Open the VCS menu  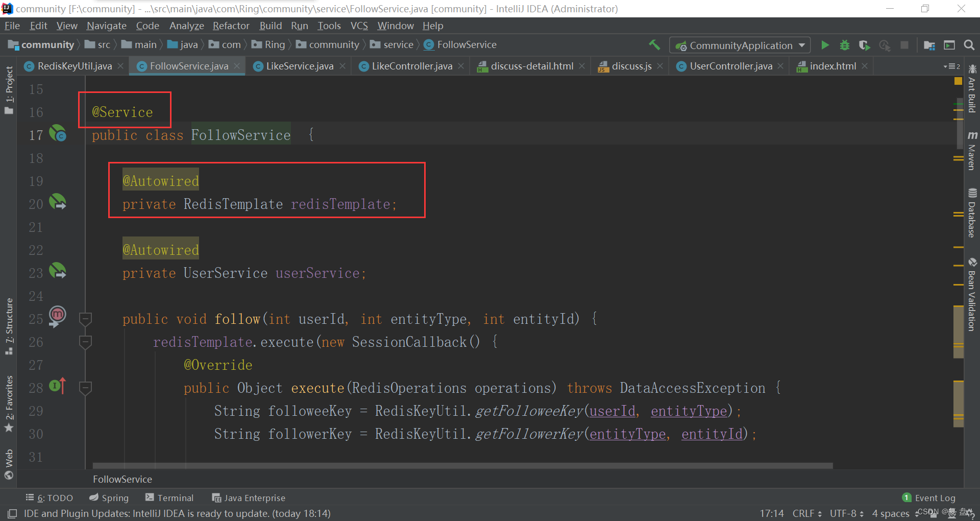(359, 26)
